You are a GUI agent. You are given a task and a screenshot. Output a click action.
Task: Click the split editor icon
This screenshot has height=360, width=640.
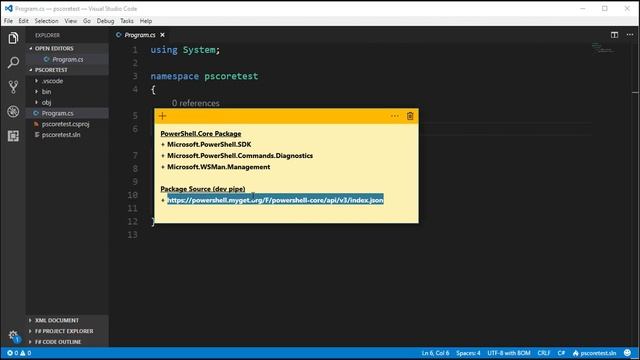coord(614,35)
